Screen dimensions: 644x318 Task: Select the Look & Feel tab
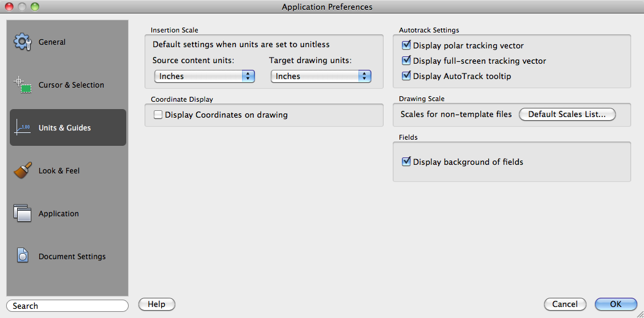(59, 171)
